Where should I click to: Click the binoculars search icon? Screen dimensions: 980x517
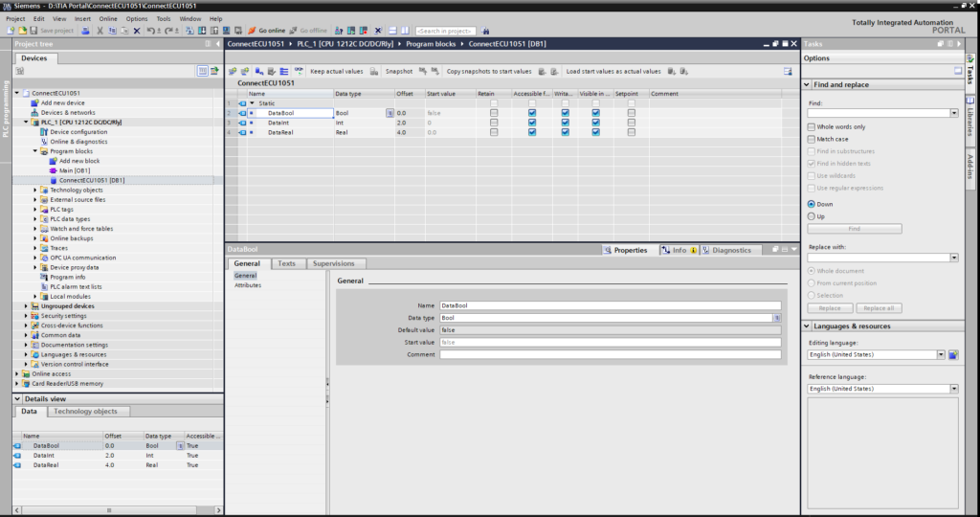(x=485, y=31)
